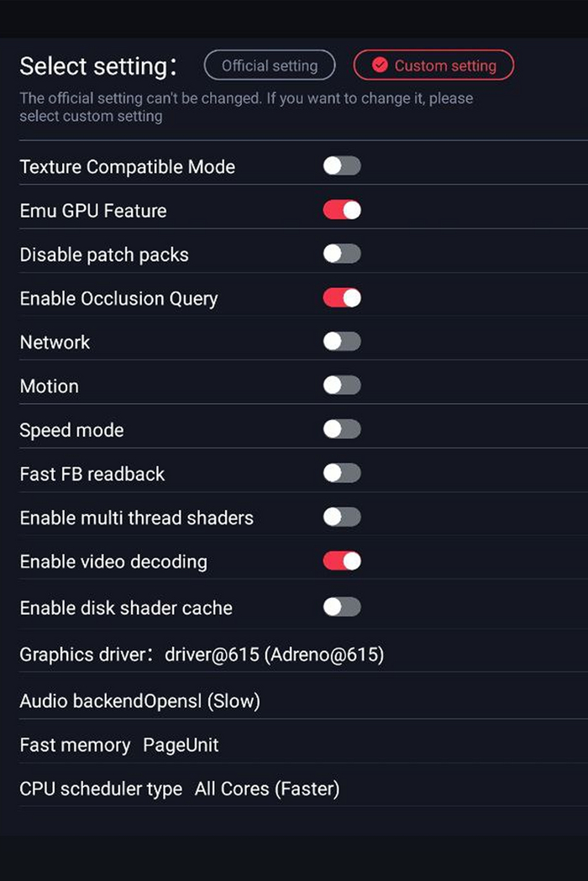Enable Speed mode

click(x=341, y=428)
